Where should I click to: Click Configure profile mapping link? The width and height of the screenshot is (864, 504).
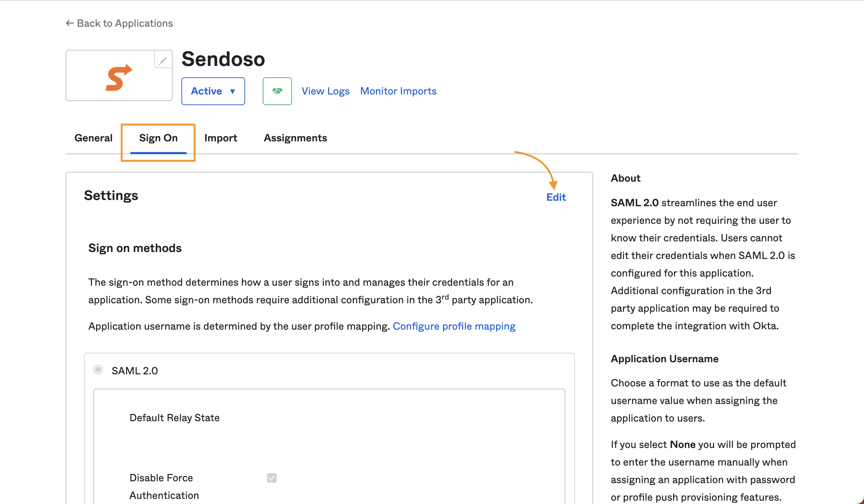[x=454, y=326]
